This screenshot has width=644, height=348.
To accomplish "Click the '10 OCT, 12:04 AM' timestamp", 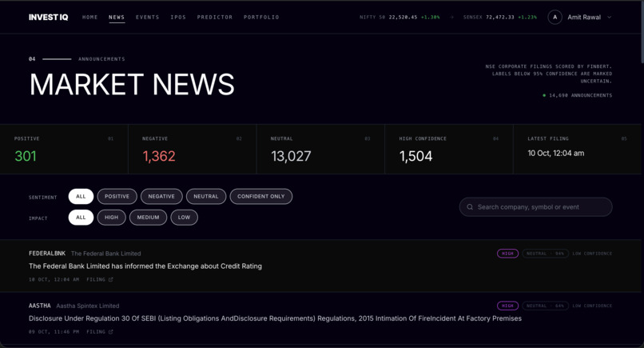I will tap(54, 279).
